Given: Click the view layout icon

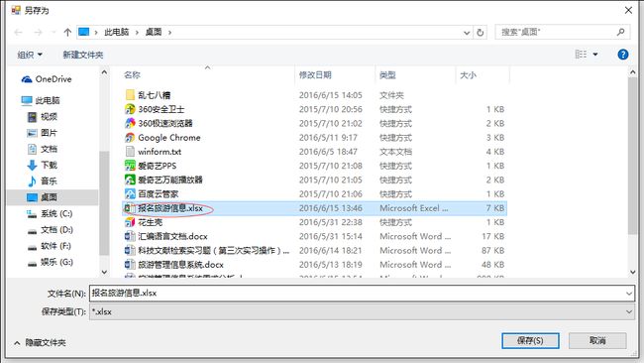Looking at the screenshot, I should point(581,55).
